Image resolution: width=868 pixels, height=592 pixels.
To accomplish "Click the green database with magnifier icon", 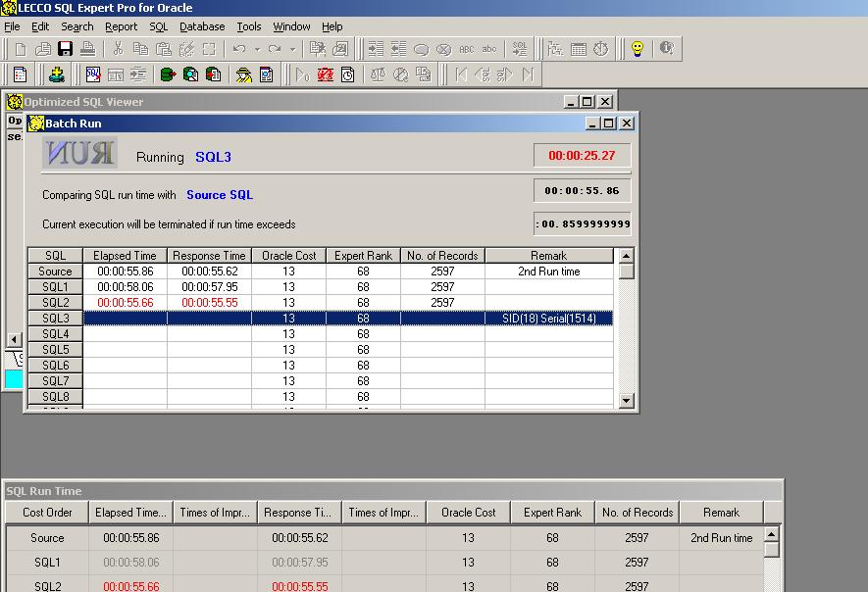I will 190,74.
